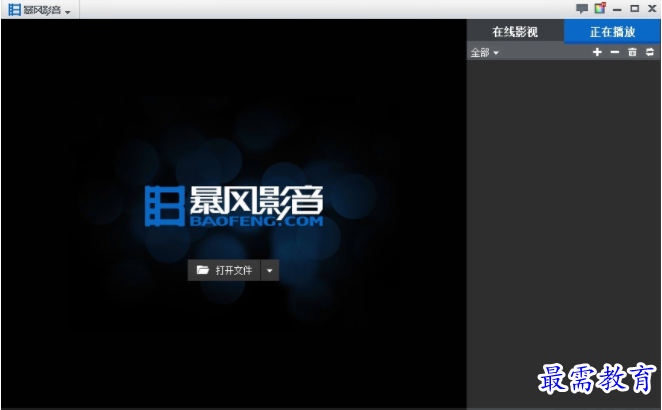Image resolution: width=662 pixels, height=410 pixels.
Task: Remove an item with the playlist minus icon
Action: tap(615, 52)
